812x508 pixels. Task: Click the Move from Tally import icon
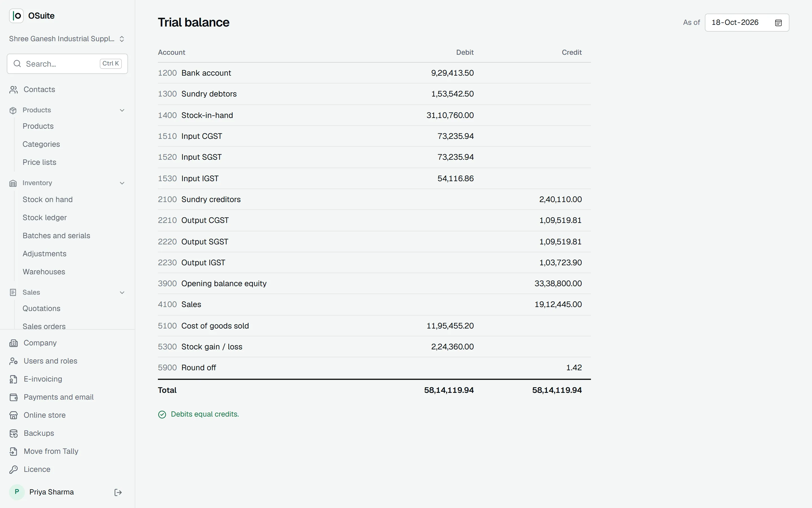14,452
